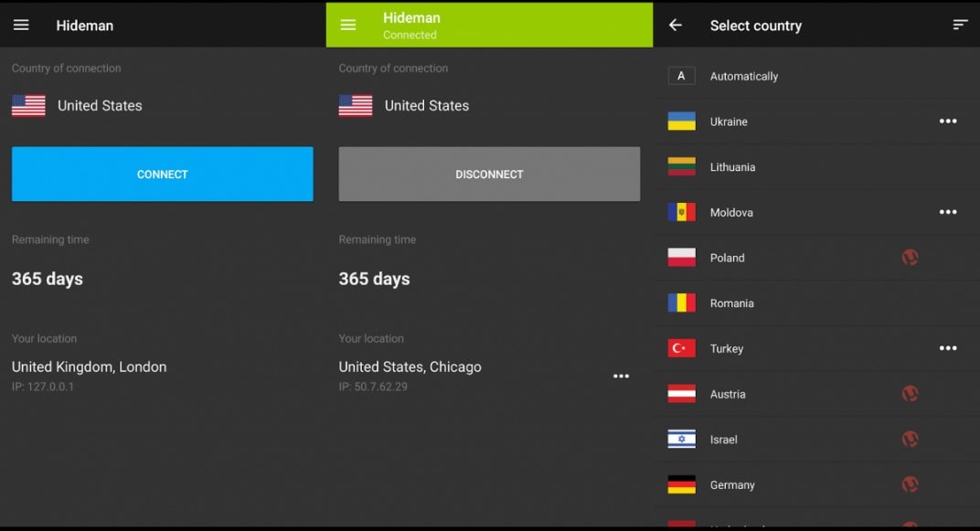Open more options next to Chicago location
Image resolution: width=980 pixels, height=531 pixels.
point(622,376)
